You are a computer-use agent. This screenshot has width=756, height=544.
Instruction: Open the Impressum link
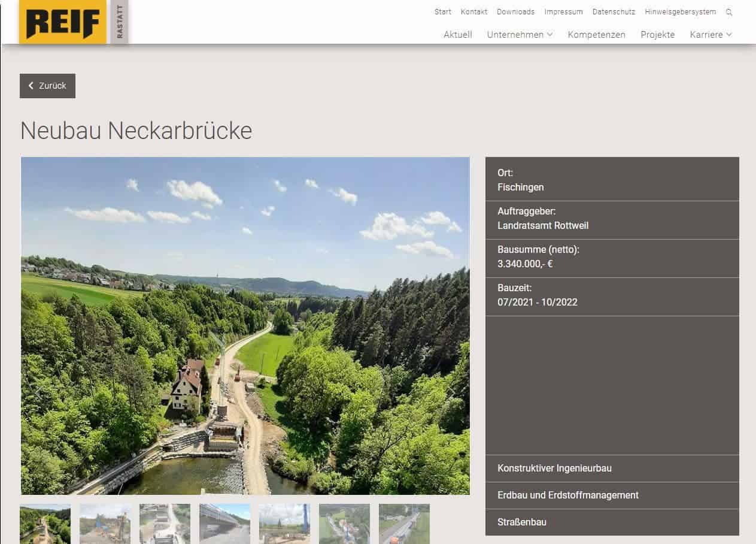click(563, 12)
